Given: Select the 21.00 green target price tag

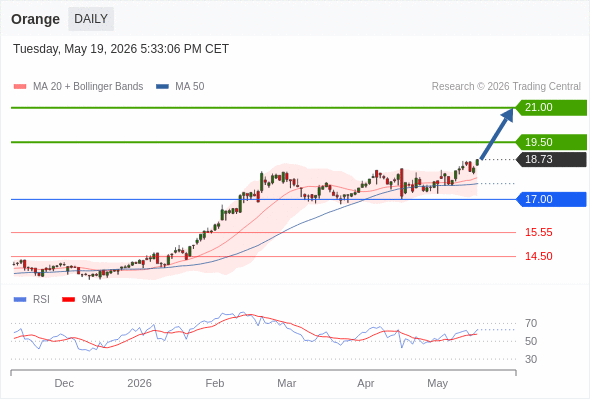Looking at the screenshot, I should tap(551, 108).
